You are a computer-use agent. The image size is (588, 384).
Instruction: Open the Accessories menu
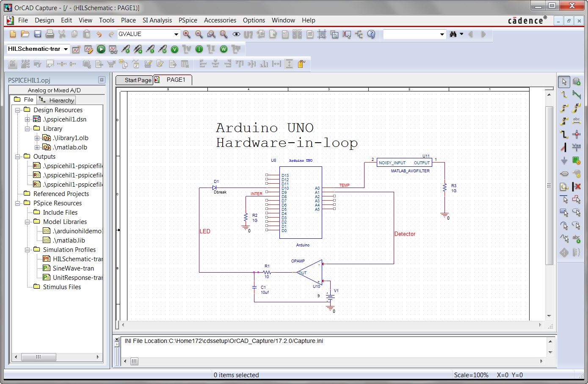(220, 20)
